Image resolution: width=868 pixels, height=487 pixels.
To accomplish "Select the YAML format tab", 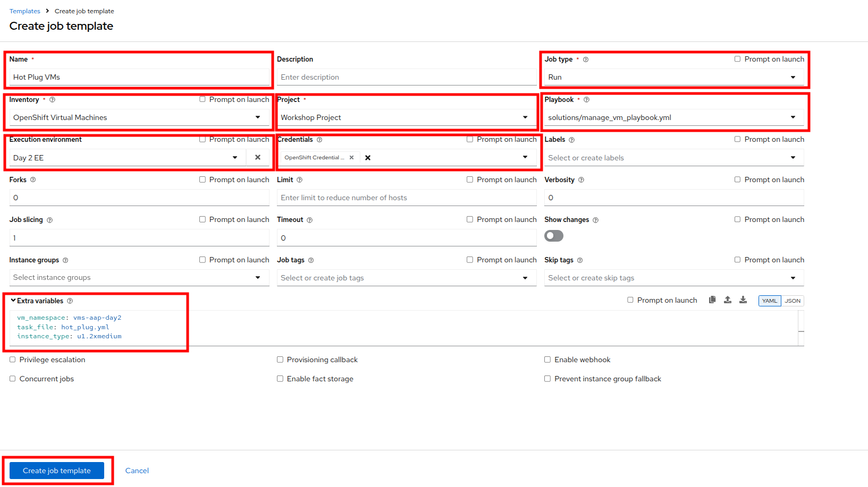I will point(769,301).
